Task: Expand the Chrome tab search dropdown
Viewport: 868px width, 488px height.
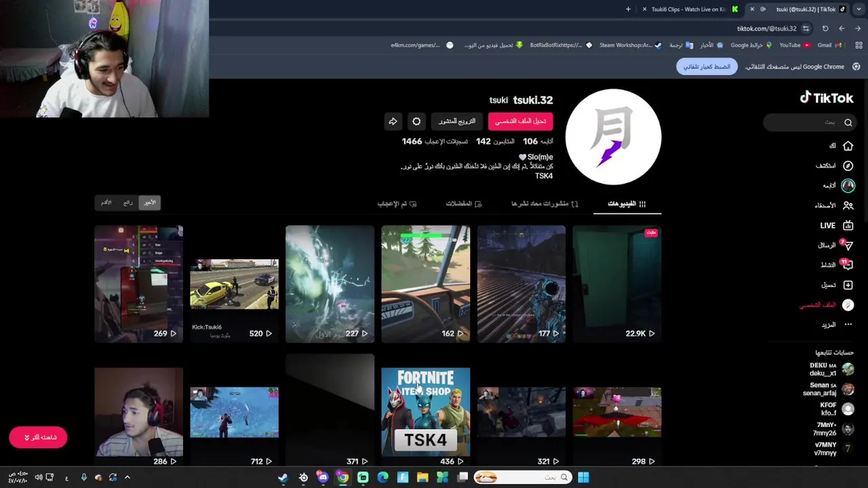Action: [x=859, y=9]
